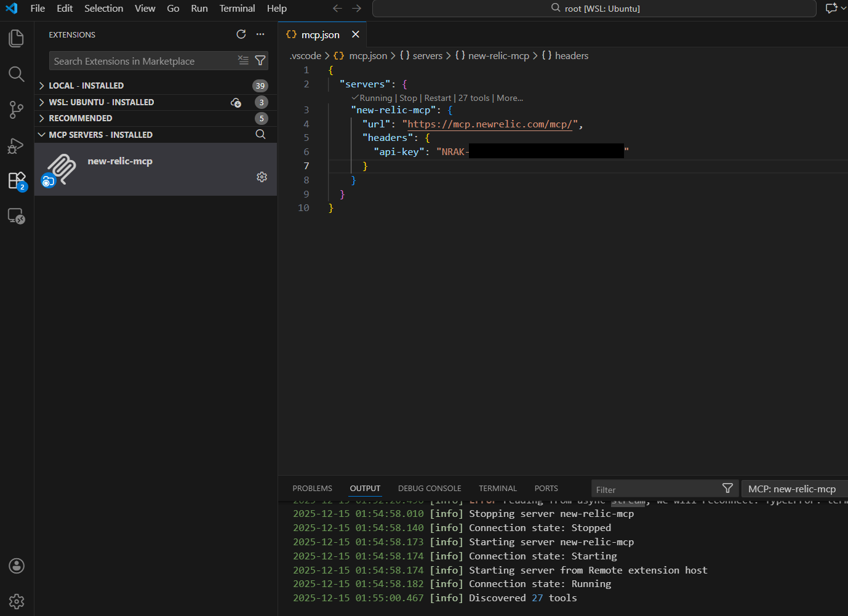Clear the extensions search filters

pyautogui.click(x=243, y=60)
